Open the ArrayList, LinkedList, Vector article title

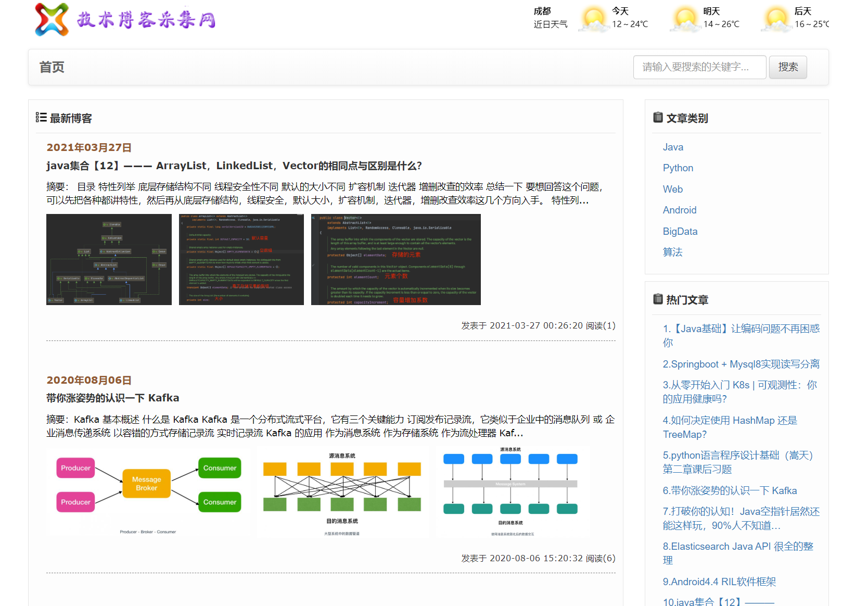pyautogui.click(x=234, y=166)
